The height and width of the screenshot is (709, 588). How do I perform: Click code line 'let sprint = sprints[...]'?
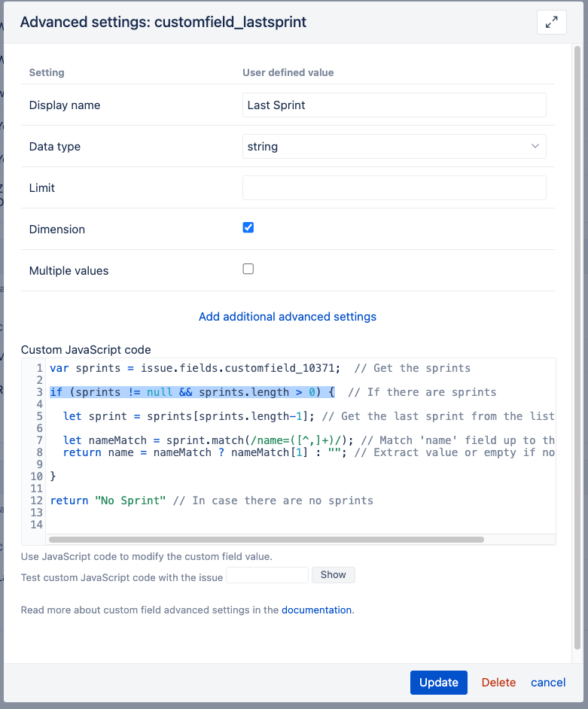[309, 416]
